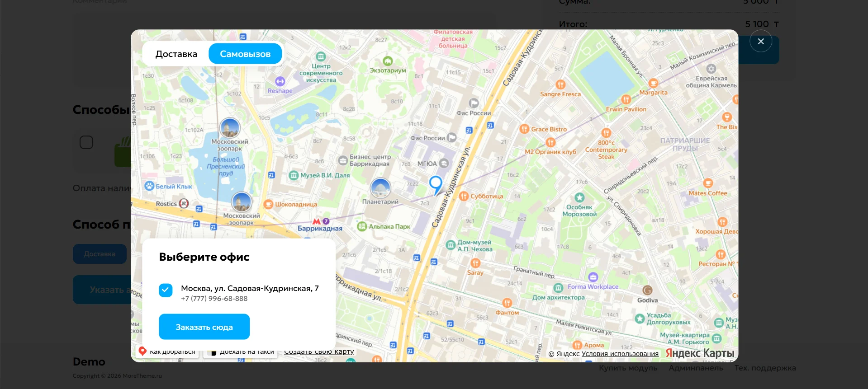Open Условия использования link
868x389 pixels.
click(x=620, y=354)
